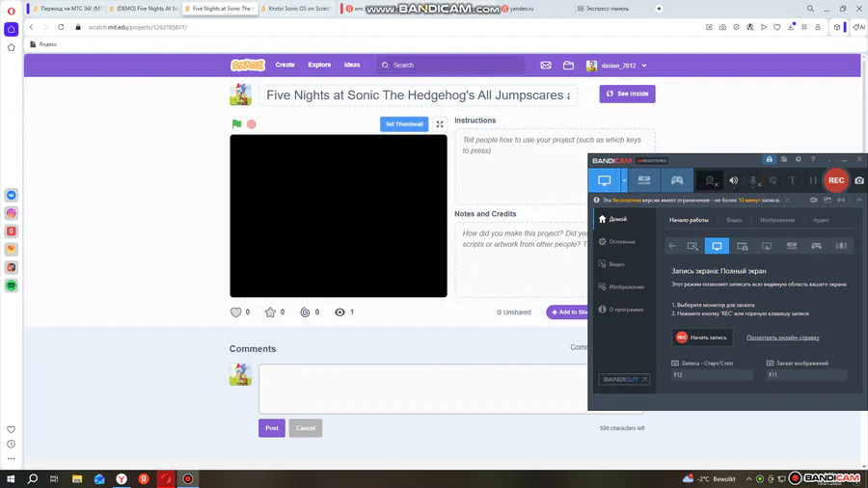Select audio-only mode icon in Bandicam strip
868x488 pixels.
[x=841, y=246]
